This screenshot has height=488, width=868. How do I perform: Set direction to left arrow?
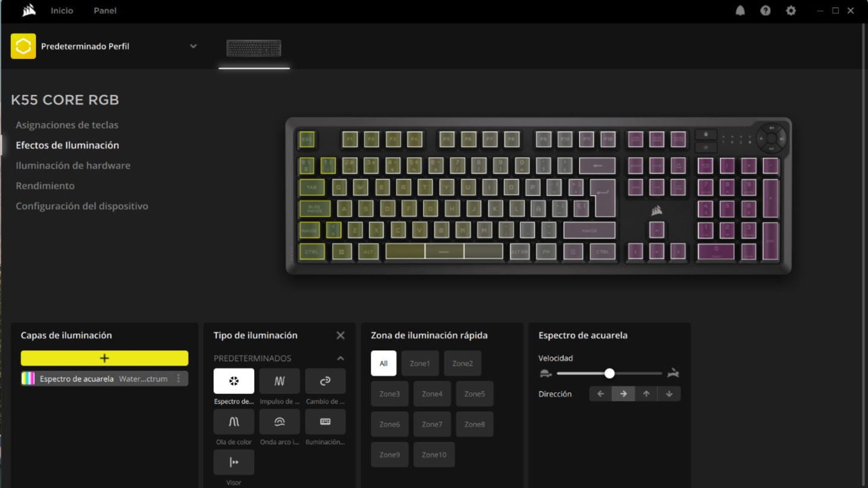point(599,393)
